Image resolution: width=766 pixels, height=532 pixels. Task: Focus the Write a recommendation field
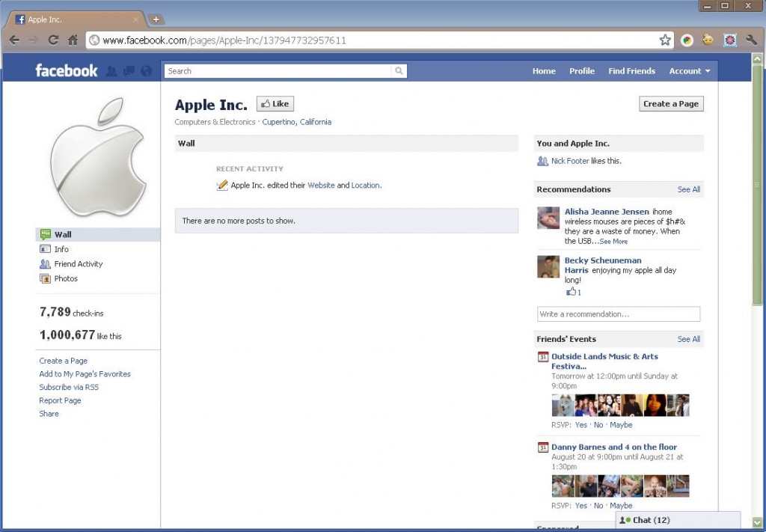point(619,314)
